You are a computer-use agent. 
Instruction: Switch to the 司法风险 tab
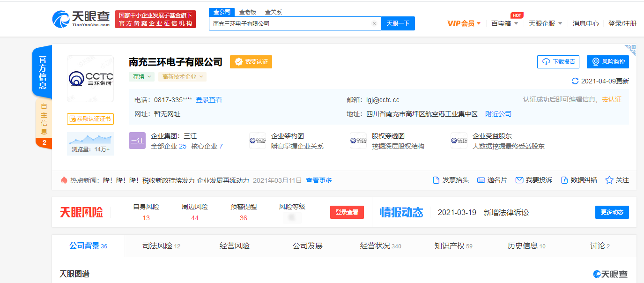click(162, 246)
